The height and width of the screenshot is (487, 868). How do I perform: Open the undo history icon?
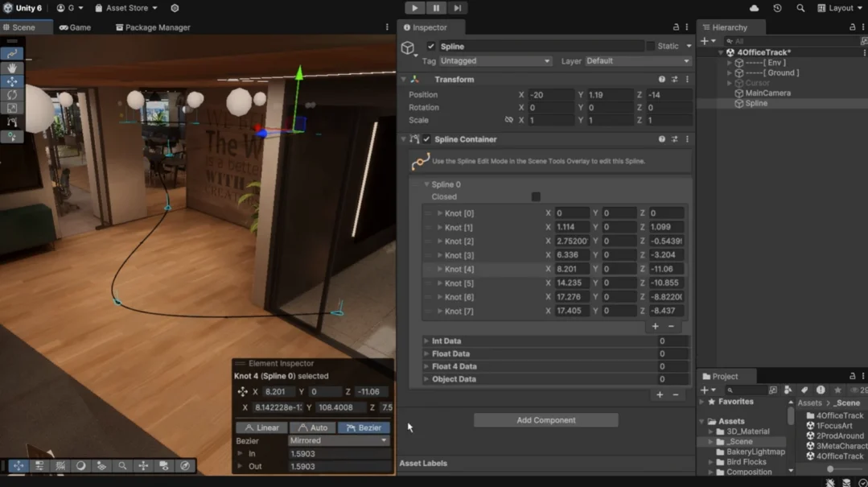(777, 8)
